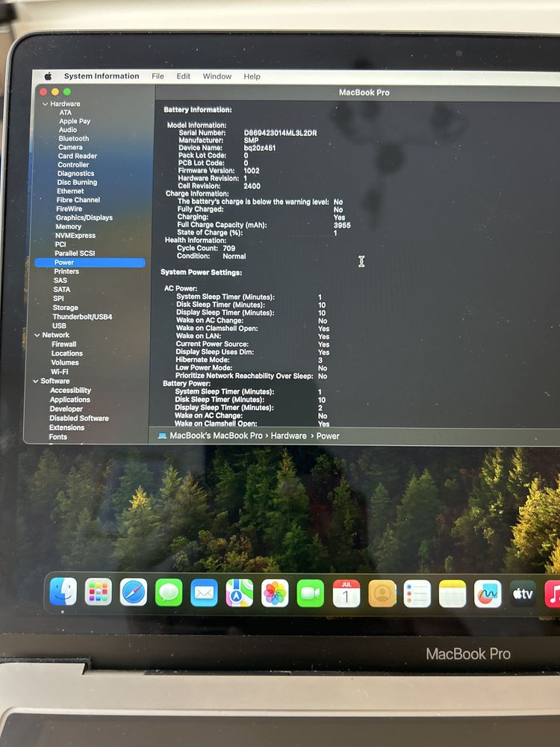Select PCI in the sidebar
This screenshot has width=560, height=747.
60,244
